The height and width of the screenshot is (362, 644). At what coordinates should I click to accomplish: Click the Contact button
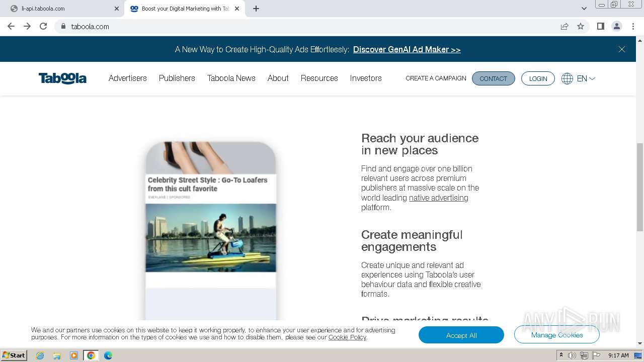[x=493, y=78]
